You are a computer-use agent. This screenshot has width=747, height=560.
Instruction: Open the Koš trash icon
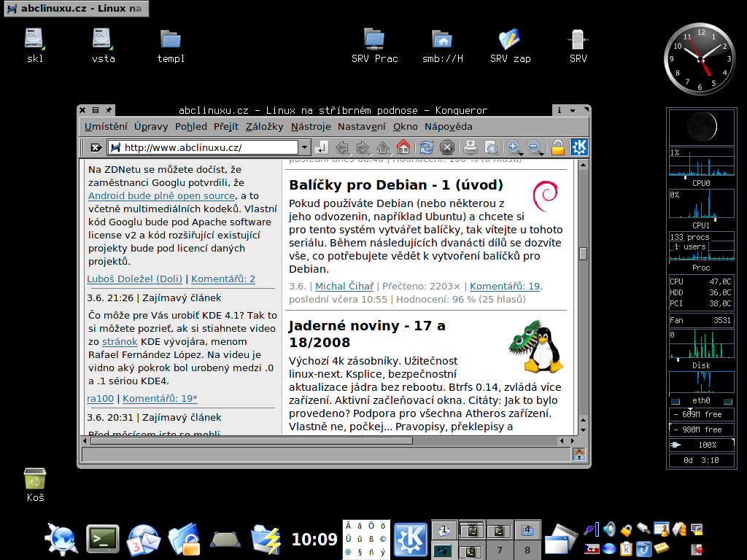click(35, 485)
